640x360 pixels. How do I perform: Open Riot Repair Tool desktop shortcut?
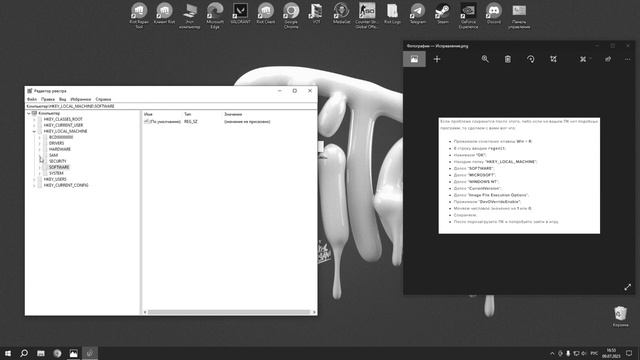point(139,16)
